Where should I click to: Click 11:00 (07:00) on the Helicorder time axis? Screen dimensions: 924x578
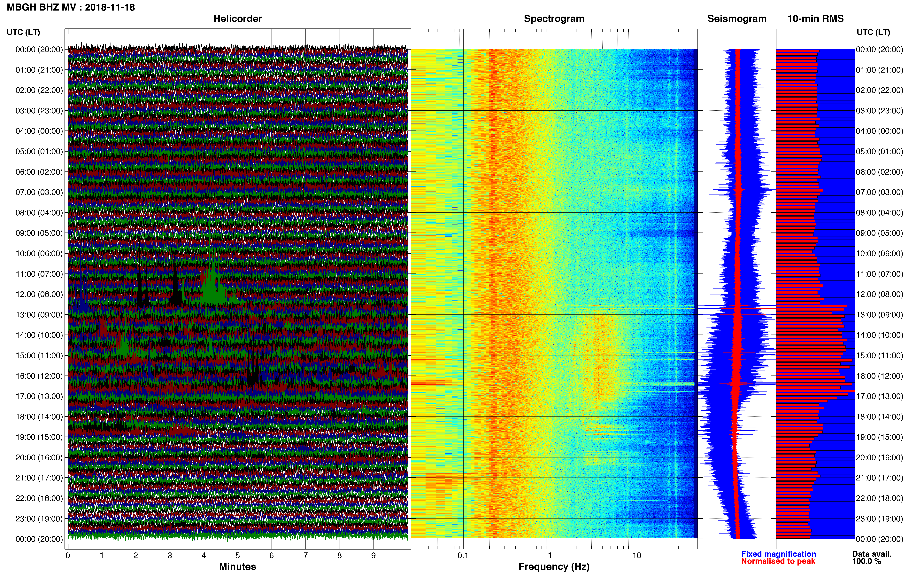click(39, 274)
